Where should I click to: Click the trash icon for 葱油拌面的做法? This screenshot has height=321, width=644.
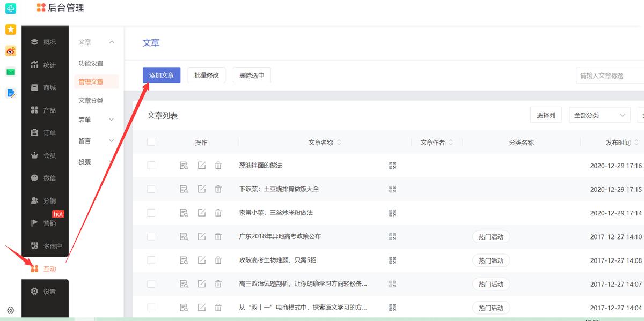point(218,165)
